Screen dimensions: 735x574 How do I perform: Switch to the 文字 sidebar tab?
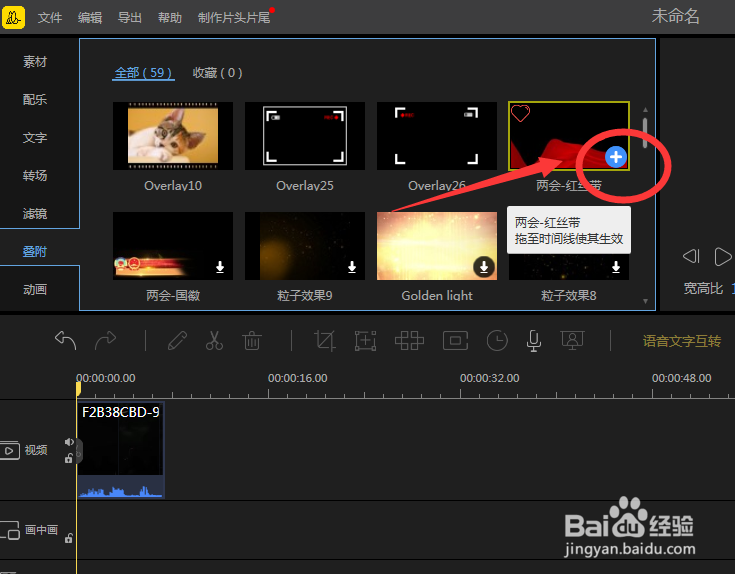35,137
